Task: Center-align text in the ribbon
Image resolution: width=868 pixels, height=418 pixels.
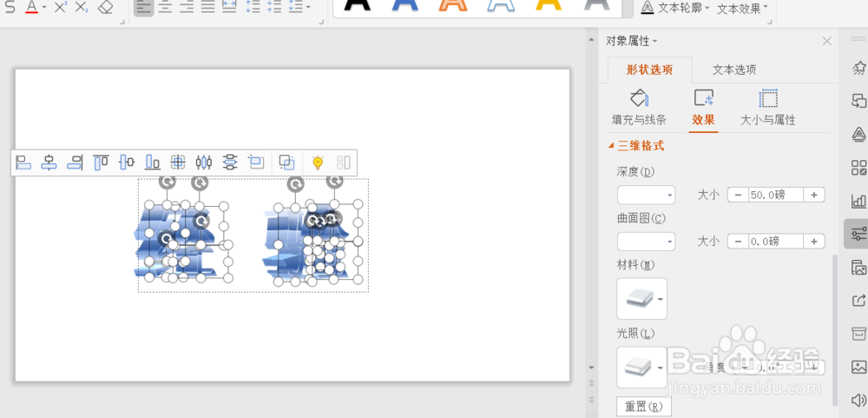Action: coord(165,7)
